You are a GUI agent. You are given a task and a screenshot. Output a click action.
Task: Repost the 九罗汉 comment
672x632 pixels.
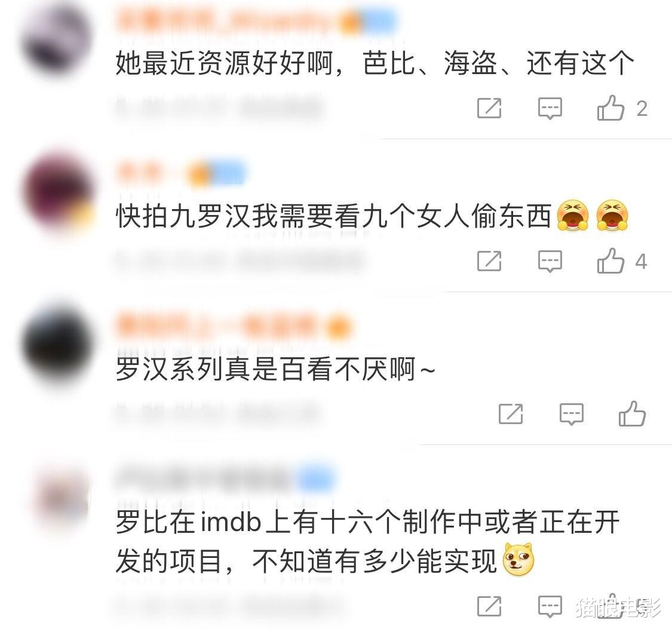click(489, 260)
